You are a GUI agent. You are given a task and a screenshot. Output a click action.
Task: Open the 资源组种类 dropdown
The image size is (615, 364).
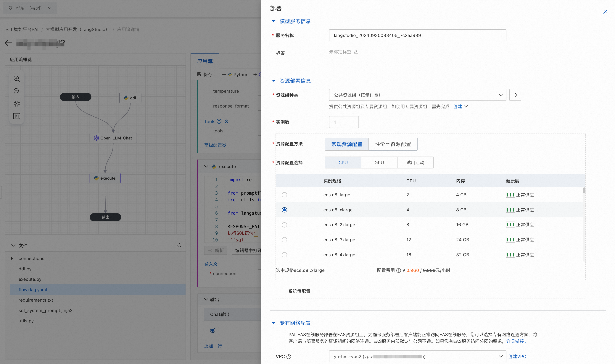pos(417,95)
